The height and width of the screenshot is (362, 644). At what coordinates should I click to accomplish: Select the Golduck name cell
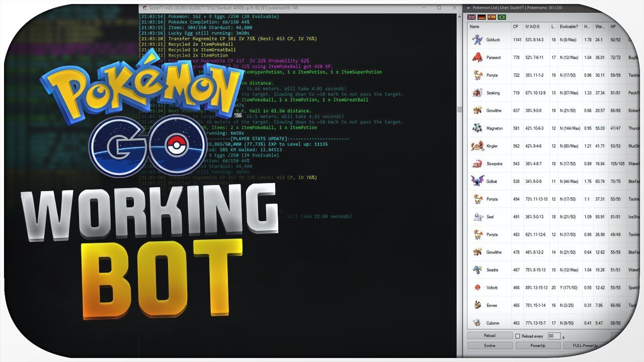(x=494, y=40)
